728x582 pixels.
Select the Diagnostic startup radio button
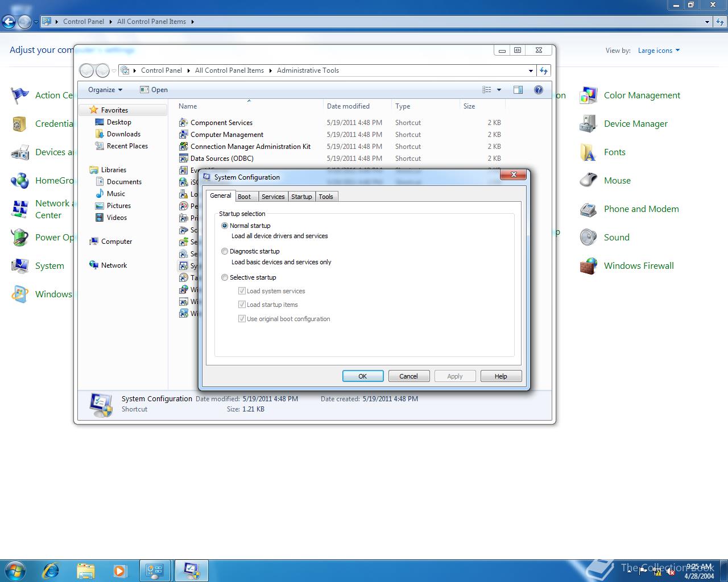(225, 251)
